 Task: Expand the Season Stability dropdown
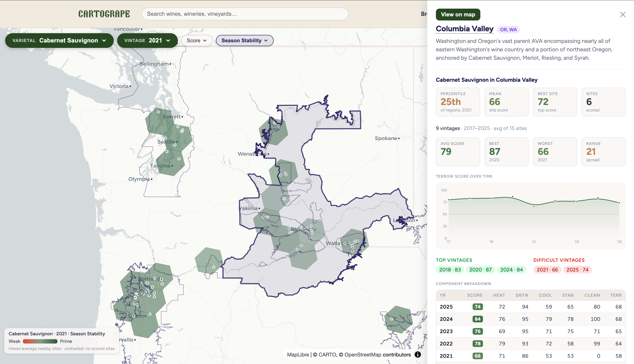tap(244, 41)
